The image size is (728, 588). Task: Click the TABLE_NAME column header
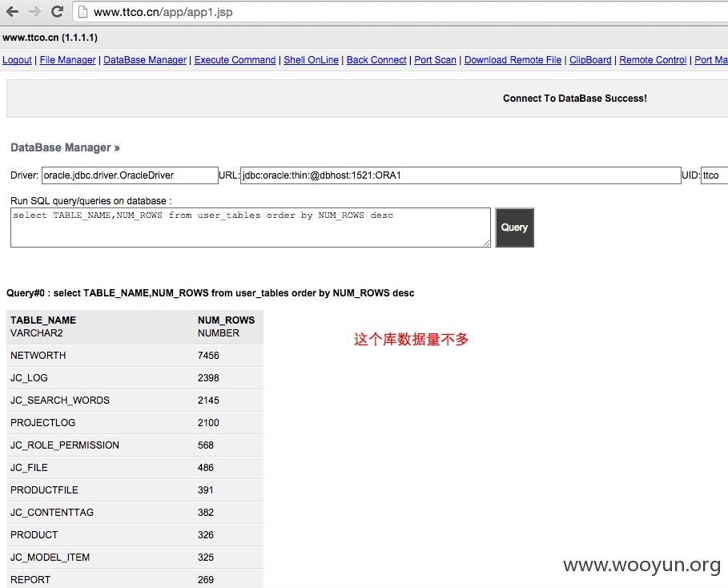[43, 320]
